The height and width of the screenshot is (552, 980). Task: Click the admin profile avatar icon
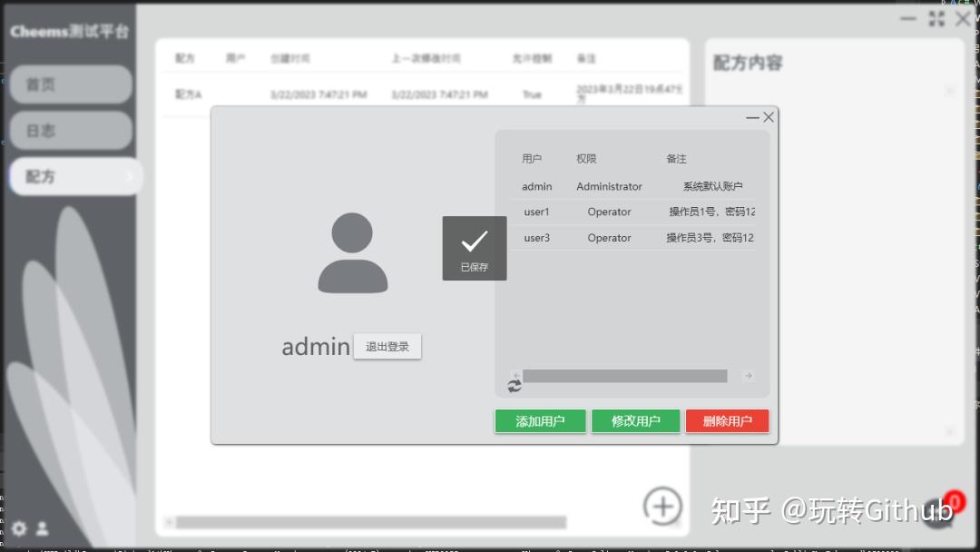(x=352, y=252)
